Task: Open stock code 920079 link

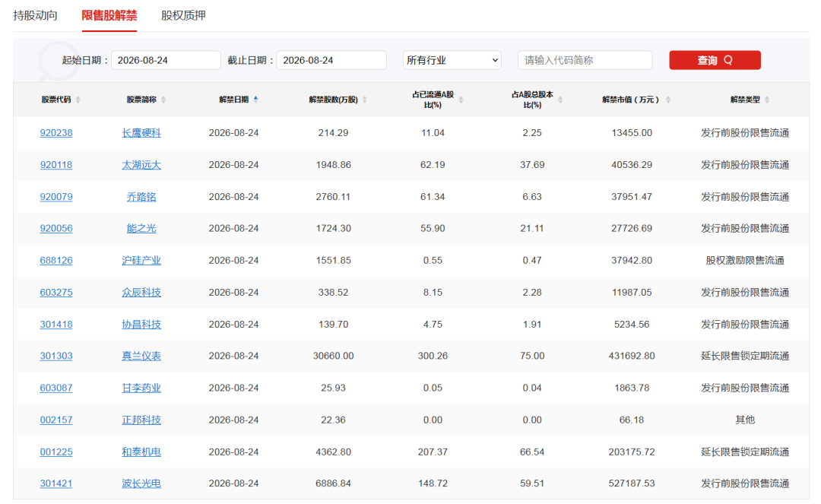Action: pyautogui.click(x=56, y=197)
